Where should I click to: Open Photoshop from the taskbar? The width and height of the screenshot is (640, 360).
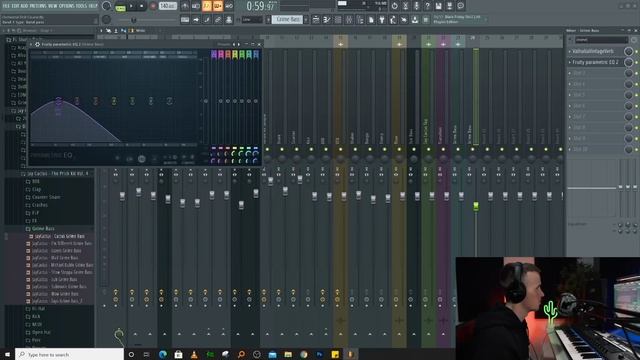319,354
